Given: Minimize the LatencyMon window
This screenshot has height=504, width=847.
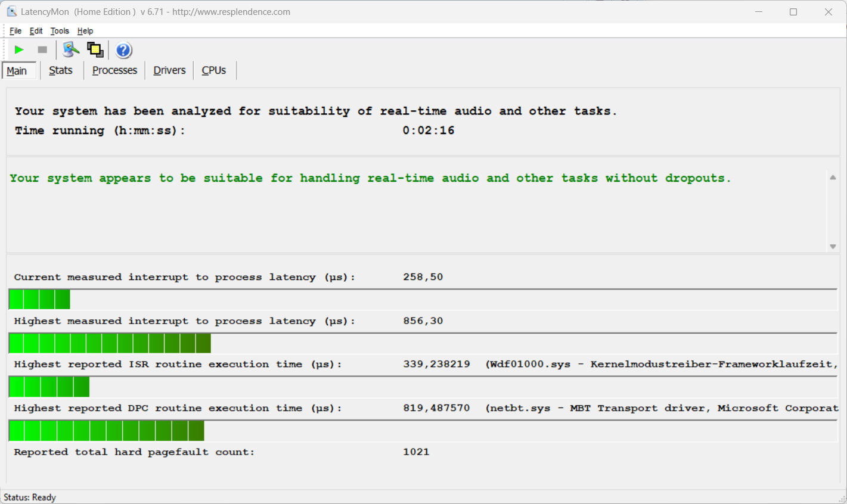Looking at the screenshot, I should click(759, 12).
